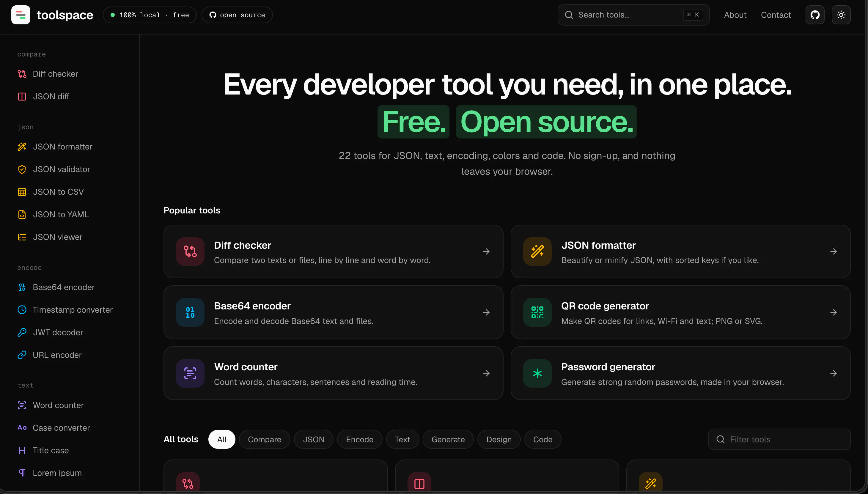Click the Title case H icon

point(22,451)
